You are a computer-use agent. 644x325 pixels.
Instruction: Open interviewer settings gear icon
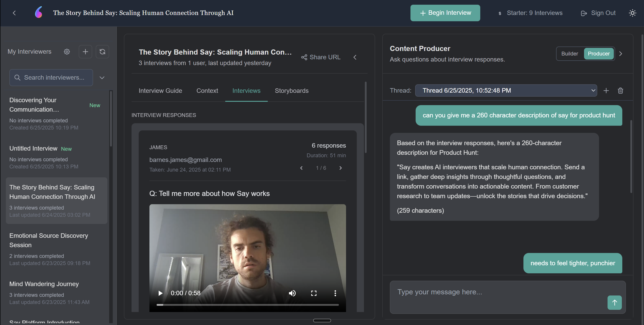point(67,52)
